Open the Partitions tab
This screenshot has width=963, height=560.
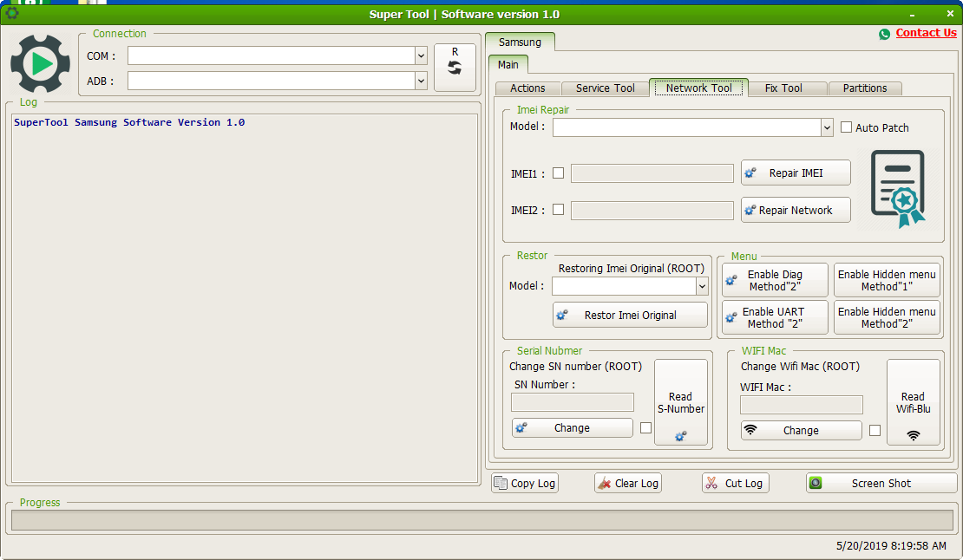[864, 88]
